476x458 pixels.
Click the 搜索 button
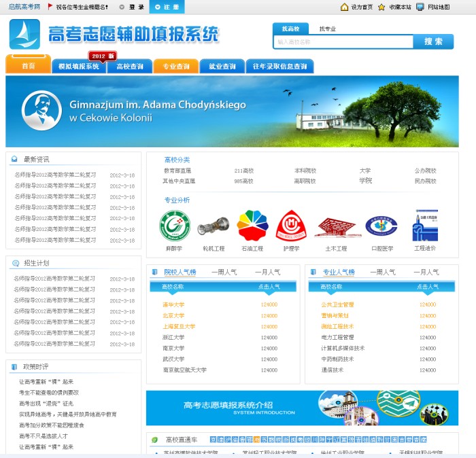click(x=434, y=41)
